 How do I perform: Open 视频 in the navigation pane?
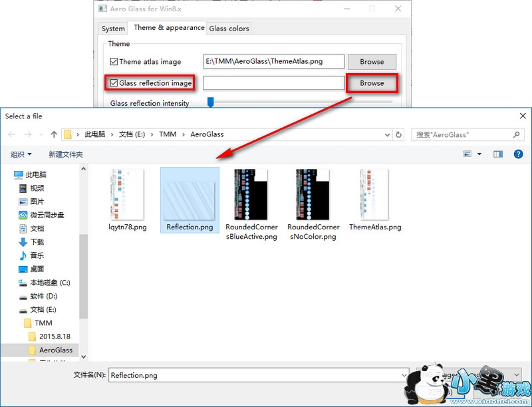pyautogui.click(x=31, y=188)
